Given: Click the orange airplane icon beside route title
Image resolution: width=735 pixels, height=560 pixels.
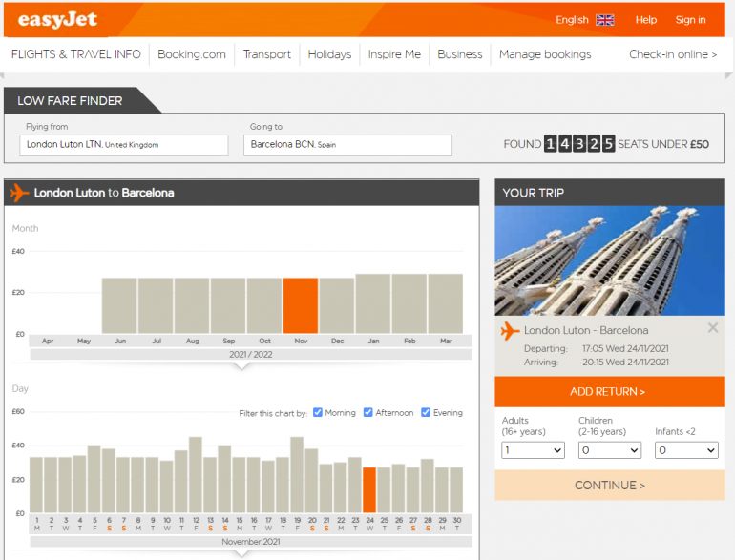Looking at the screenshot, I should tap(20, 193).
